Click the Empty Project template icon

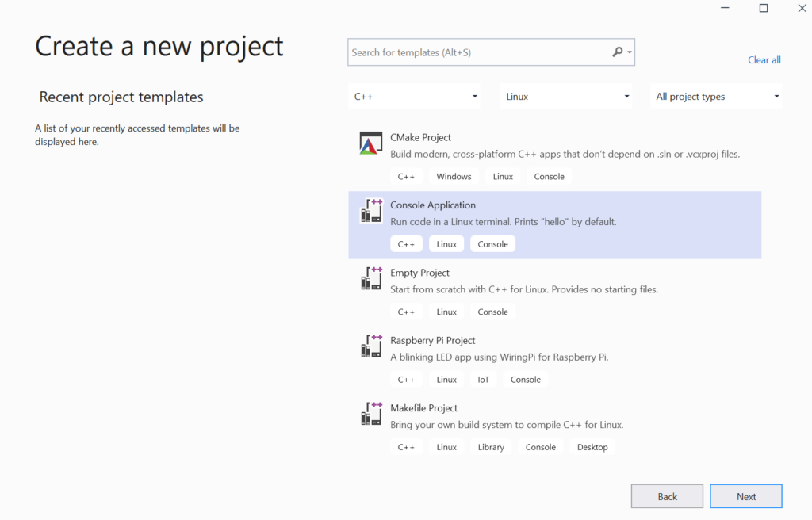coord(370,278)
